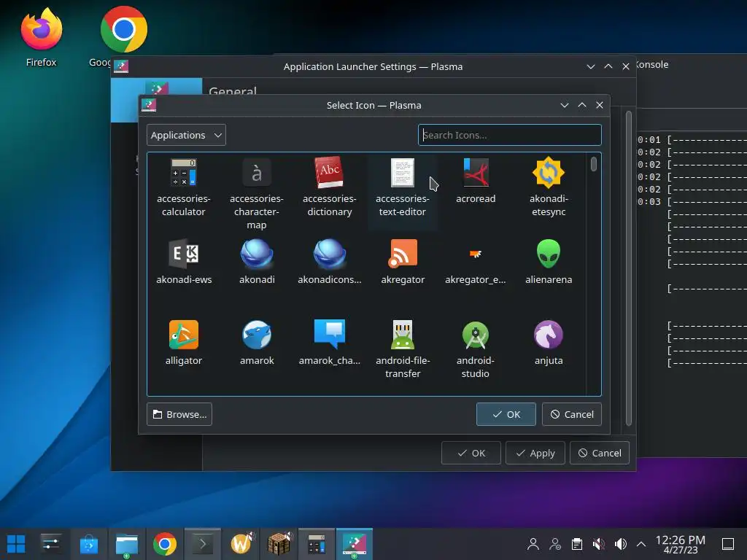The height and width of the screenshot is (560, 747).
Task: Open the clock showing 12:26 PM
Action: [681, 544]
